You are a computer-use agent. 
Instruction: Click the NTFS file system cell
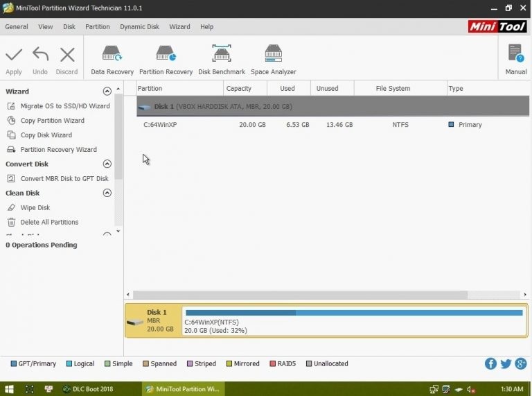400,125
